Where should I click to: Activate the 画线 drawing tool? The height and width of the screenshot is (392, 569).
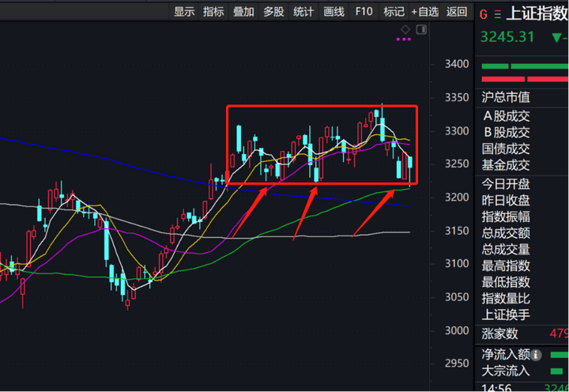(x=333, y=12)
